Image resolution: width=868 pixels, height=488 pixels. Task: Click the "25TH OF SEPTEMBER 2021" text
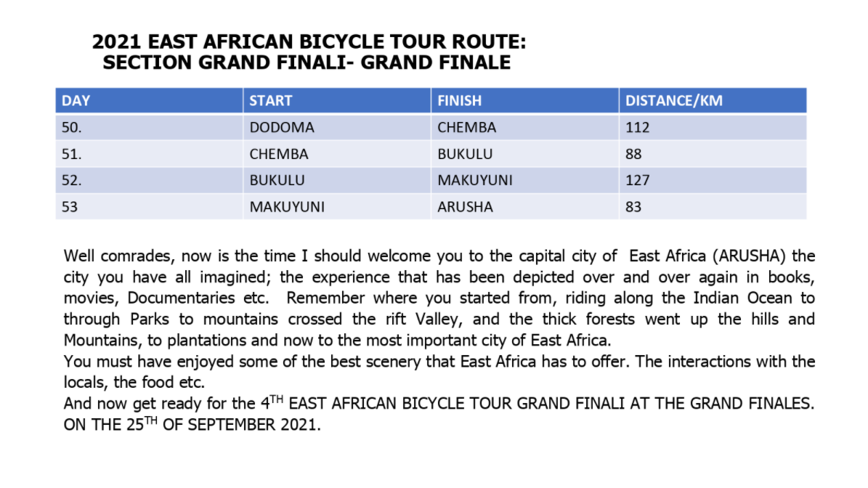click(x=211, y=425)
